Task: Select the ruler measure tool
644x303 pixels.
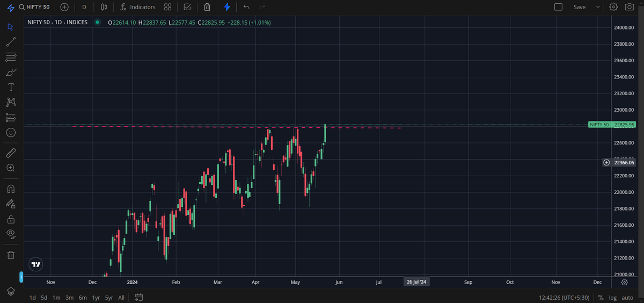Action: 11,153
